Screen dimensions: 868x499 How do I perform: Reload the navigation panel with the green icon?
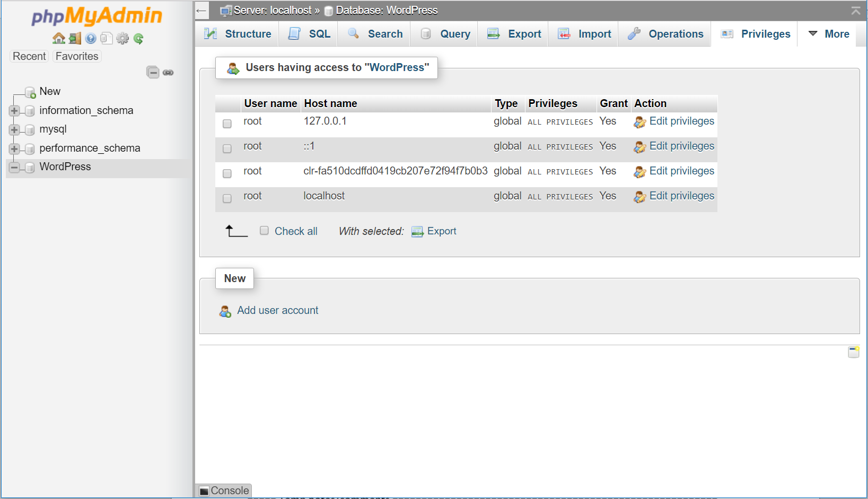138,38
